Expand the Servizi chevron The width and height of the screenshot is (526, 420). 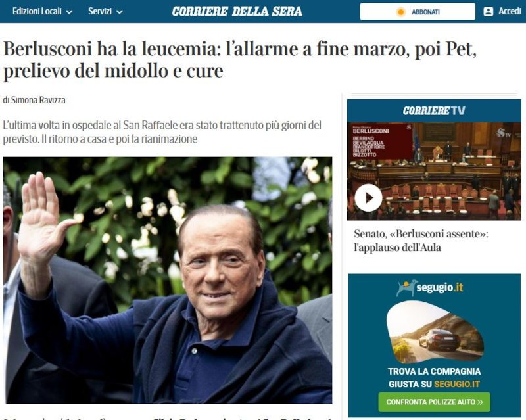[120, 12]
